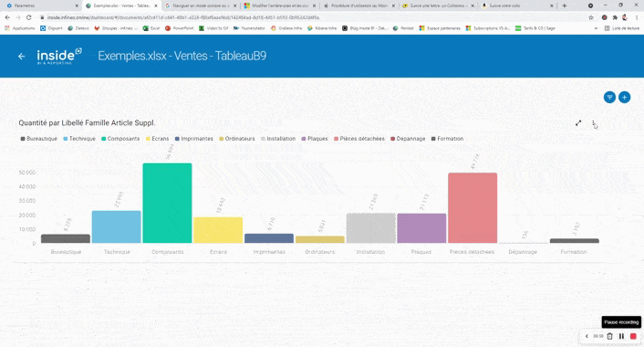Stop the recording with the red button

point(633,336)
